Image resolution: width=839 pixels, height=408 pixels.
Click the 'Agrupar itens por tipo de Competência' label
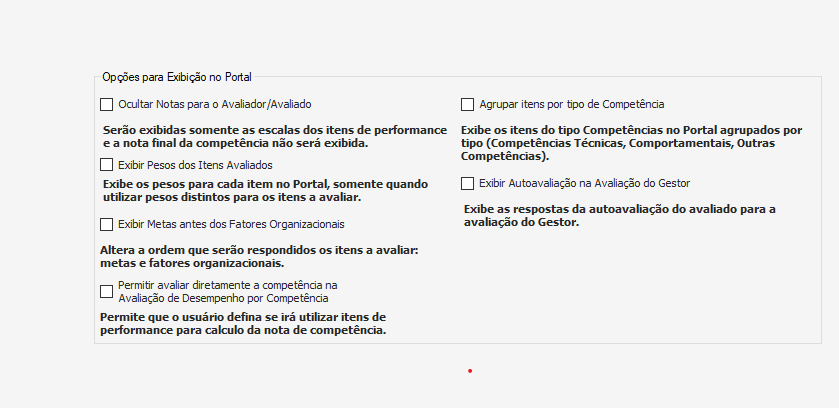(x=572, y=104)
